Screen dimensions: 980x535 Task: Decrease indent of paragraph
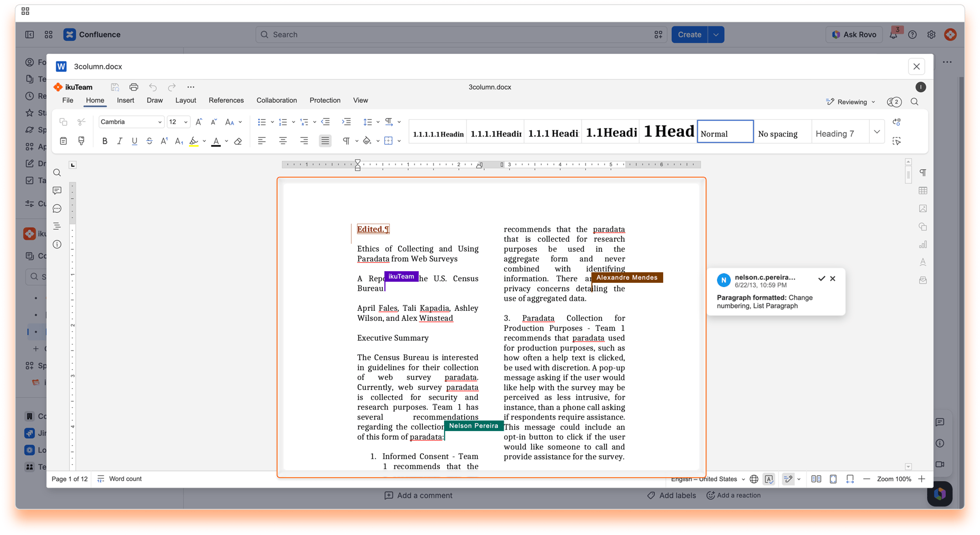[x=326, y=122]
